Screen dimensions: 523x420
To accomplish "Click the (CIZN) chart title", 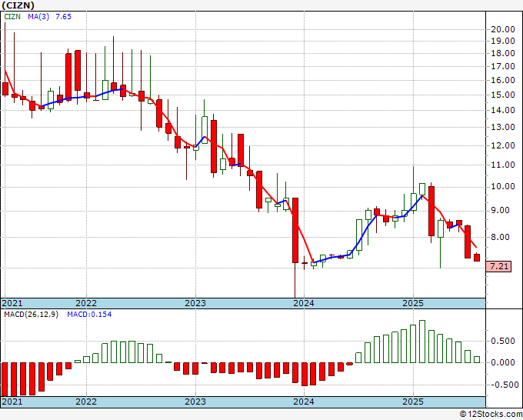I will tap(18, 5).
